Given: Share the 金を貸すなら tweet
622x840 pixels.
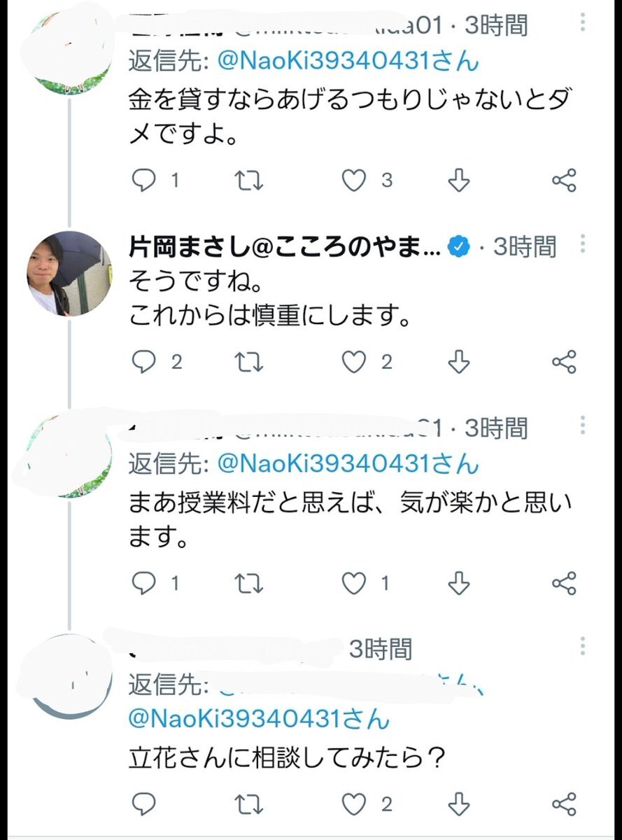Looking at the screenshot, I should (564, 181).
